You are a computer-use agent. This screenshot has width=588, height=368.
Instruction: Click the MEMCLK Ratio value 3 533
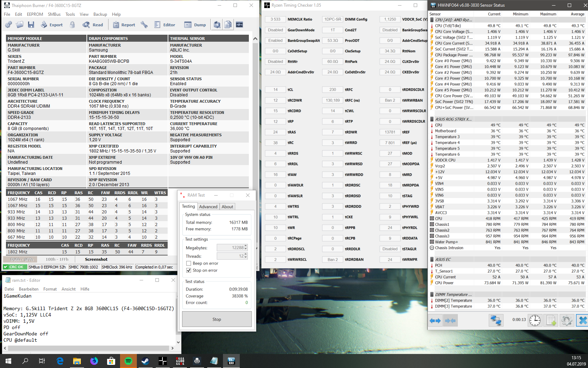pyautogui.click(x=275, y=19)
